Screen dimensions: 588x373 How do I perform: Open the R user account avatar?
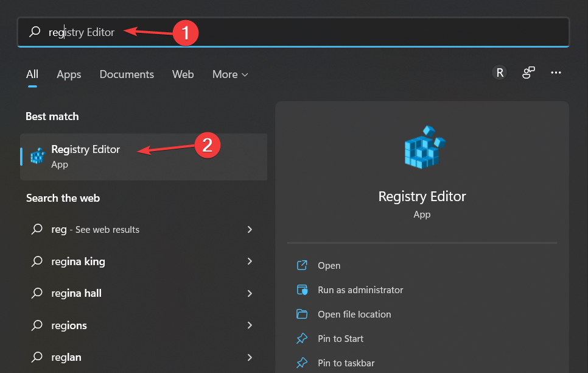pyautogui.click(x=500, y=73)
